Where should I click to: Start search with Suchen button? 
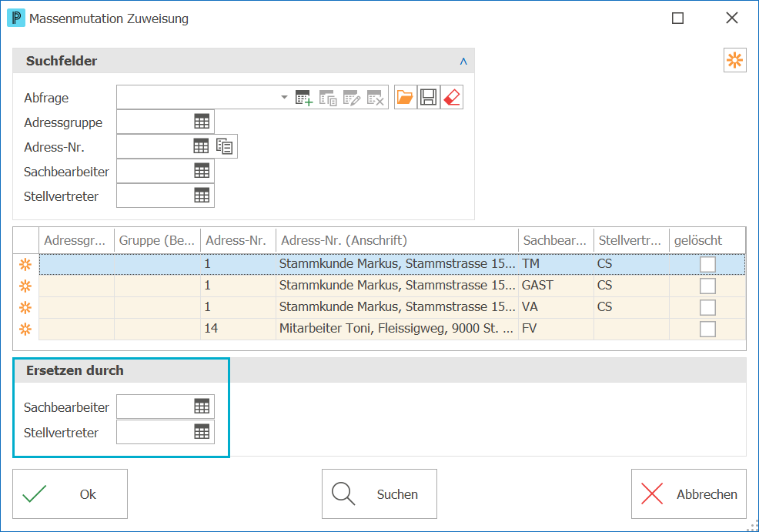tap(379, 494)
